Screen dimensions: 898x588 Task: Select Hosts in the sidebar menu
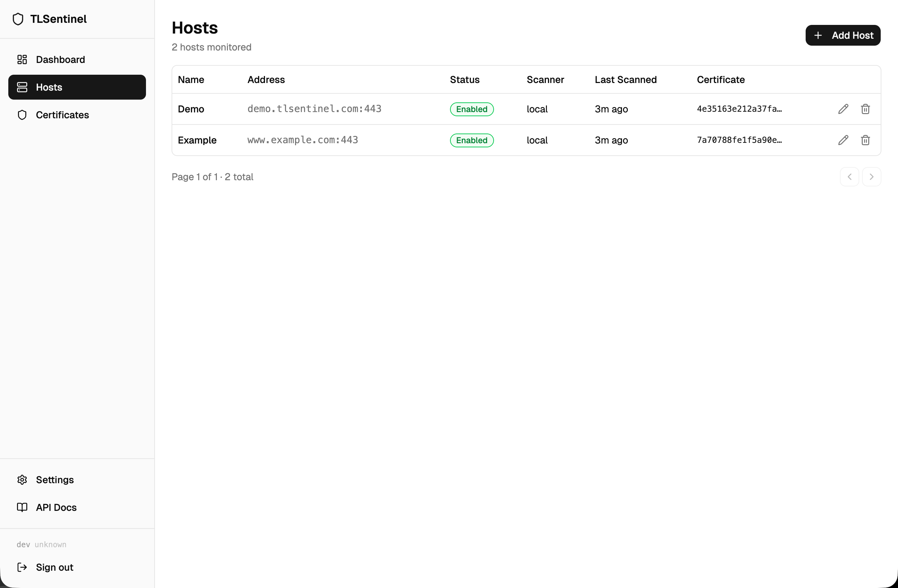[x=49, y=87]
